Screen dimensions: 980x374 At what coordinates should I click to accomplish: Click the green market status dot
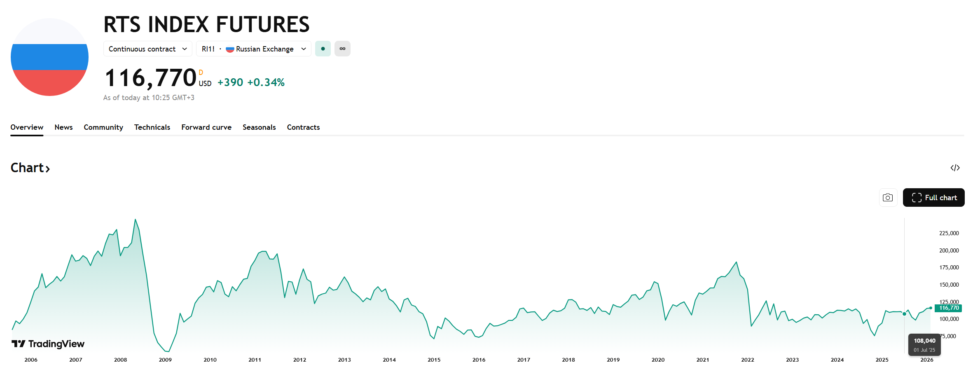pos(323,49)
